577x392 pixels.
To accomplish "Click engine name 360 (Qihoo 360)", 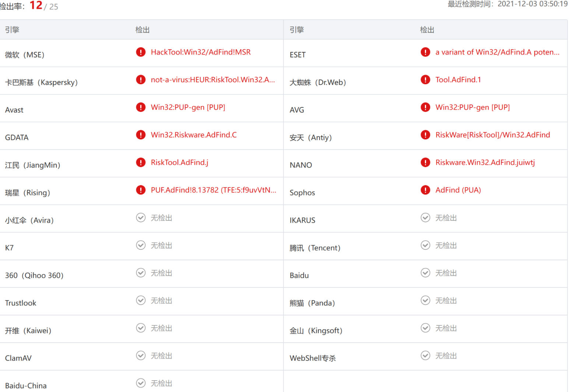I will point(34,276).
